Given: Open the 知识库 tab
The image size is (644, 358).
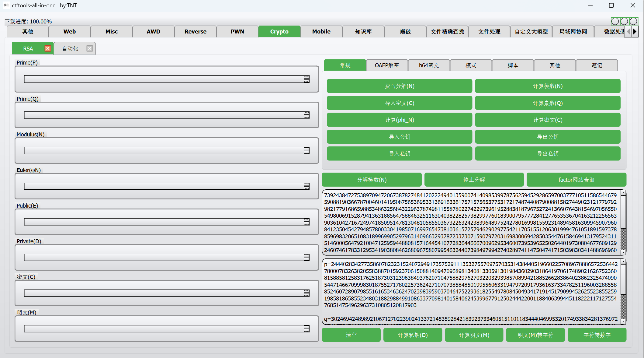Looking at the screenshot, I should click(x=363, y=32).
